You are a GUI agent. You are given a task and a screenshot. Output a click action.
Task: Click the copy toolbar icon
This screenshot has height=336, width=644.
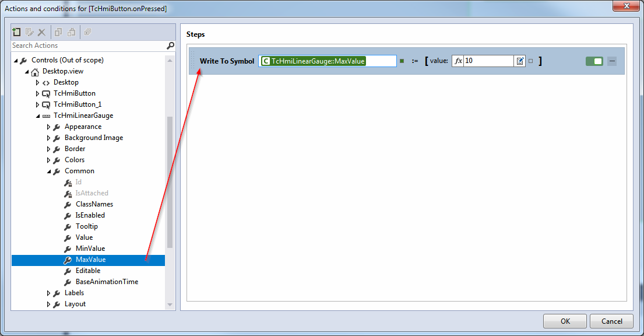(58, 32)
